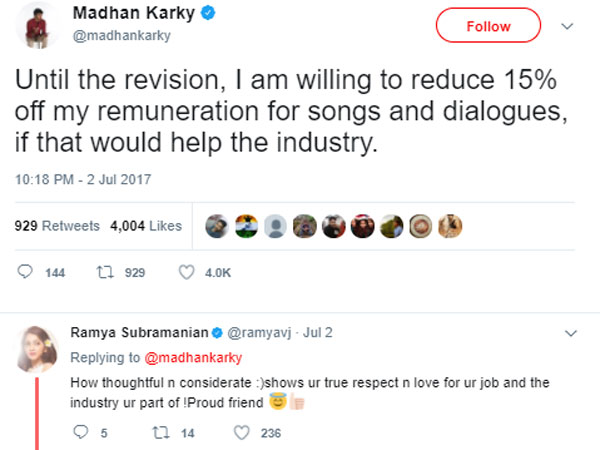Click the Follow button

tap(488, 27)
